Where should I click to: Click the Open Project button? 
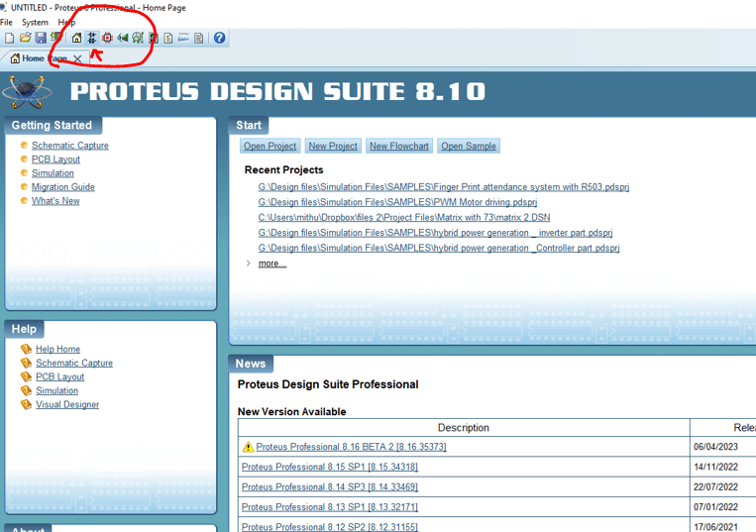click(x=270, y=146)
